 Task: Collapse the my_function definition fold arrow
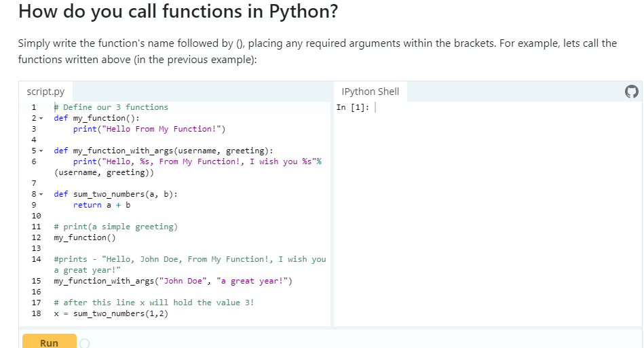click(42, 118)
